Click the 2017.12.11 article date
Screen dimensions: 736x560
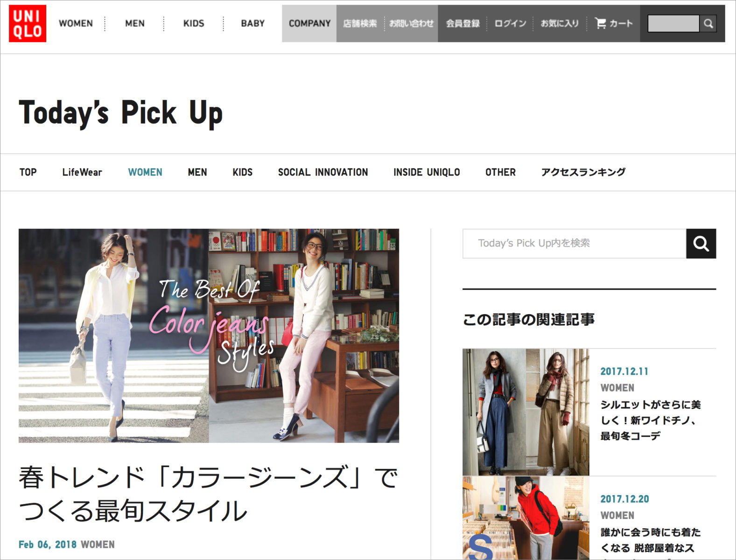[x=624, y=371]
